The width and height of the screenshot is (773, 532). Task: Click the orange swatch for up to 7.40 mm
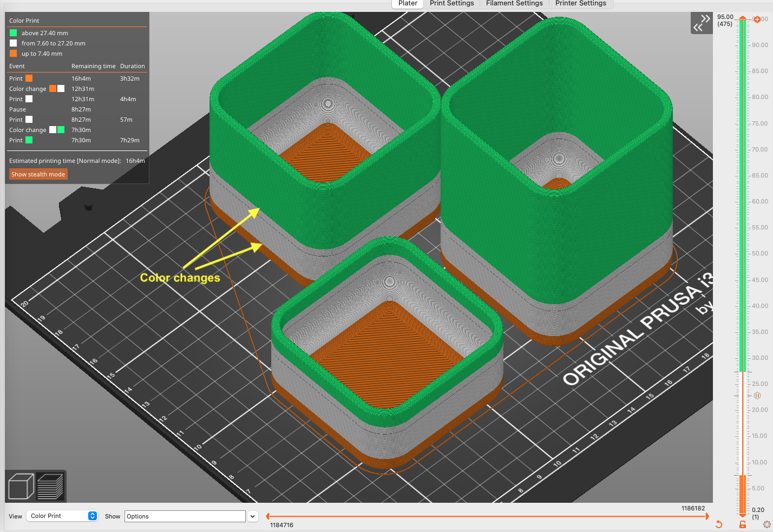coord(13,53)
